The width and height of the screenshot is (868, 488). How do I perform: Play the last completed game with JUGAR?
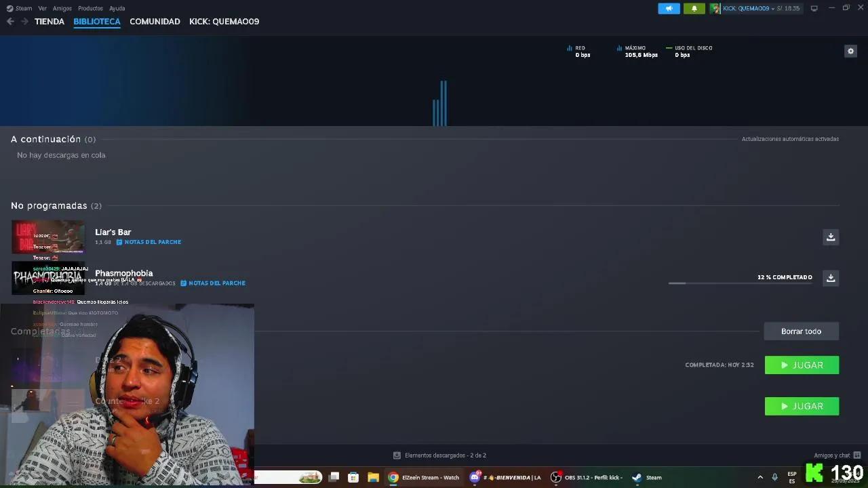coord(802,406)
